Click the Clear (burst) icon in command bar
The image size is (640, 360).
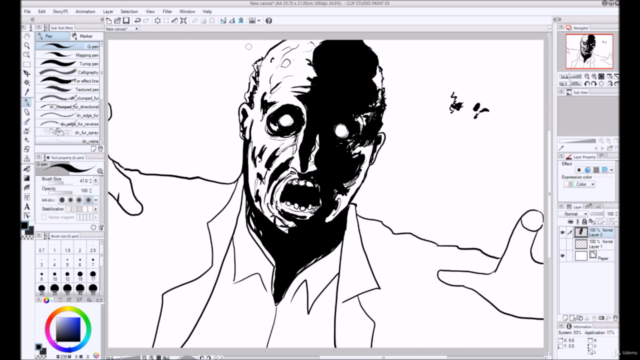(x=158, y=21)
